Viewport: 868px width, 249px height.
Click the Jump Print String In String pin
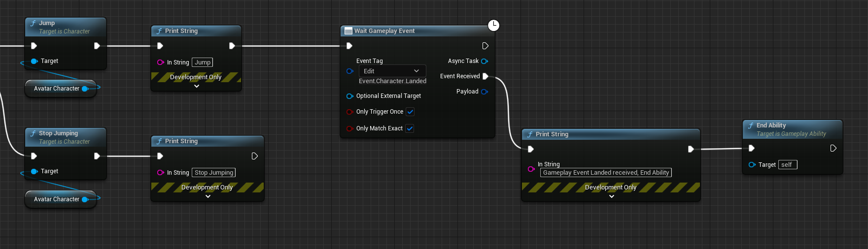click(x=160, y=62)
